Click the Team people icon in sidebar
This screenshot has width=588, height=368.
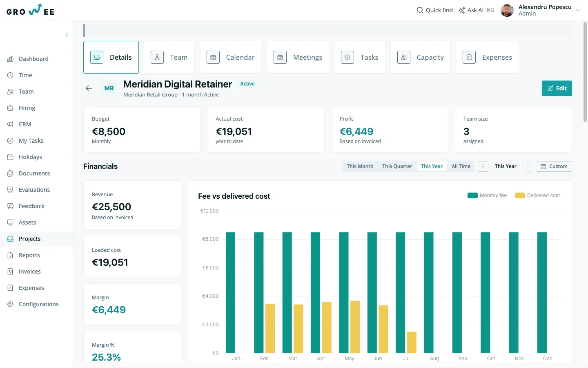[x=10, y=92]
